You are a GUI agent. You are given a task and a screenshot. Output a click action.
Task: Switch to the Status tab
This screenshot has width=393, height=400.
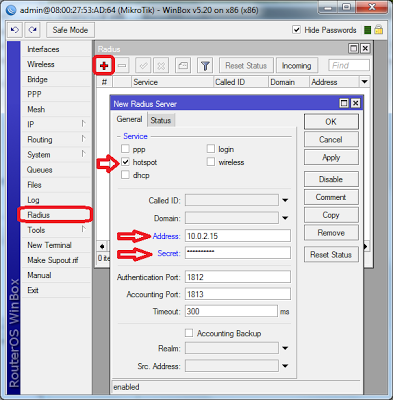pos(161,120)
